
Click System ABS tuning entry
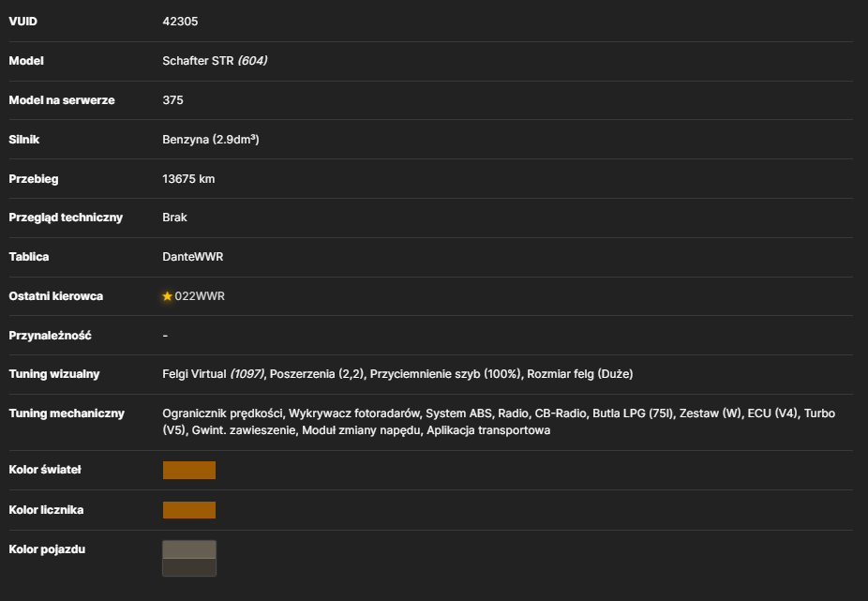pyautogui.click(x=458, y=413)
